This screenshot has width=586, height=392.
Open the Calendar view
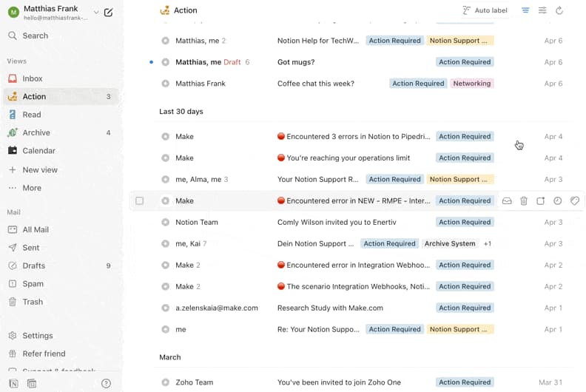[x=61, y=151]
